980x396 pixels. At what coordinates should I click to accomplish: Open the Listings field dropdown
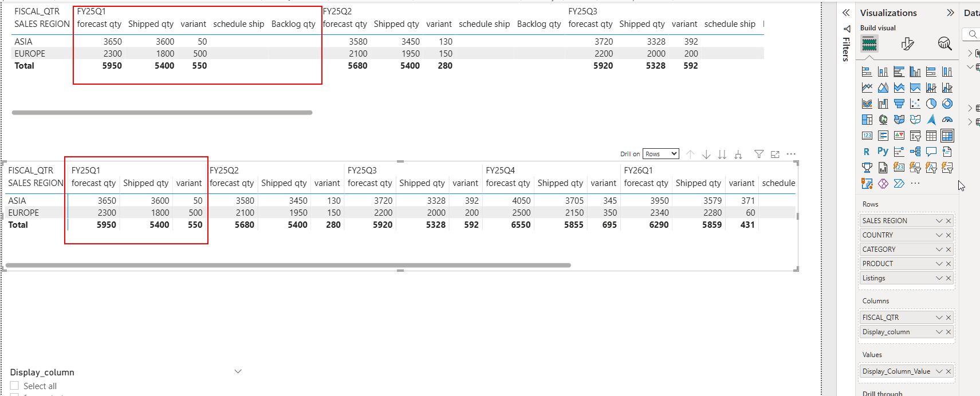[939, 278]
